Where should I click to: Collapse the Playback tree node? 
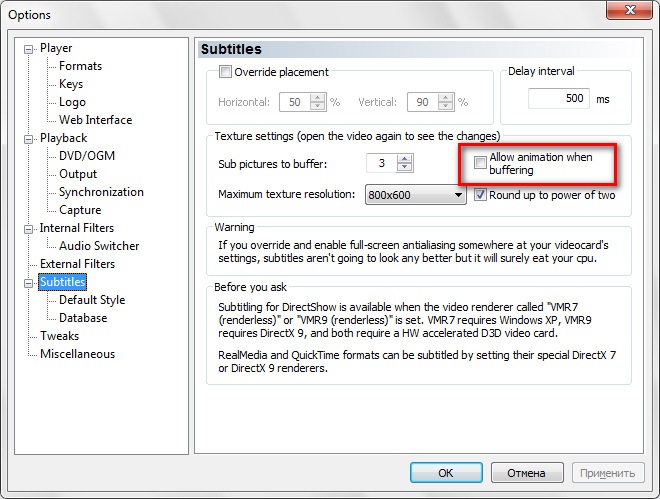30,138
